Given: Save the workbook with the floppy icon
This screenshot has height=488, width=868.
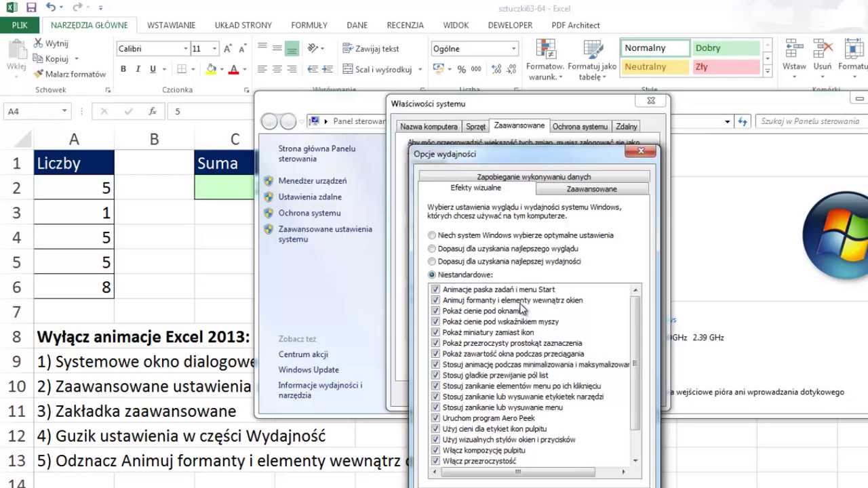Looking at the screenshot, I should tap(31, 8).
